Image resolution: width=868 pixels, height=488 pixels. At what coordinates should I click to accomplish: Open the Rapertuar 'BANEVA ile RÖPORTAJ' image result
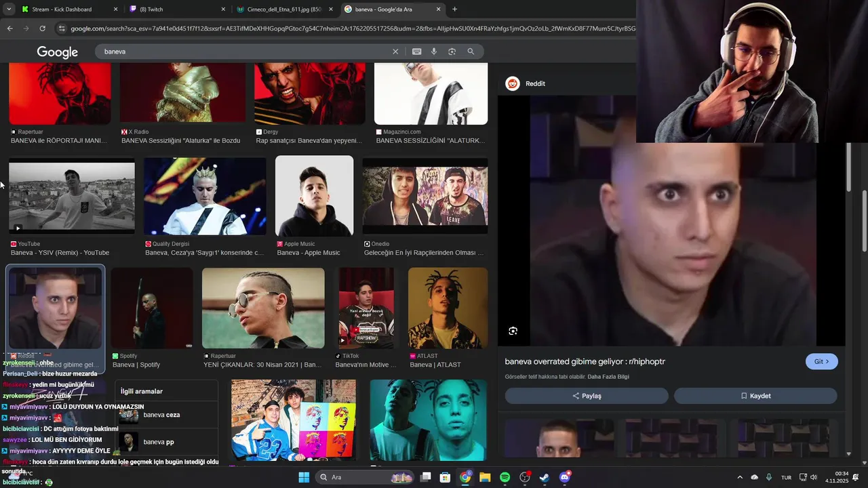coord(60,94)
